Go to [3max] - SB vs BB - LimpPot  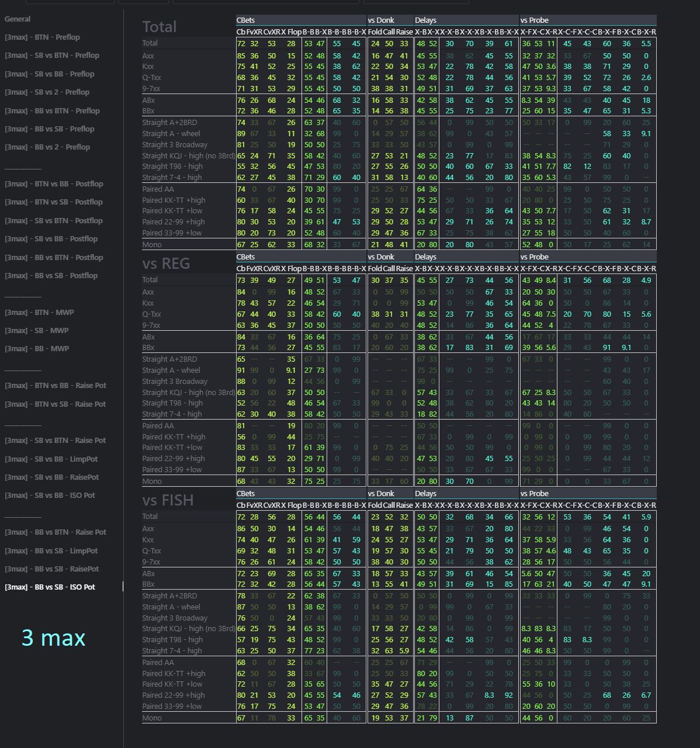coord(51,459)
